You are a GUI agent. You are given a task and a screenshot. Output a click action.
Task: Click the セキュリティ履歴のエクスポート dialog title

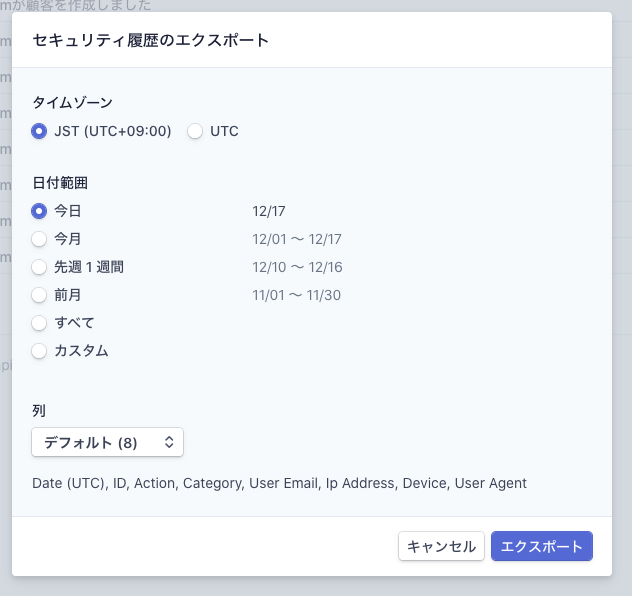click(x=150, y=41)
